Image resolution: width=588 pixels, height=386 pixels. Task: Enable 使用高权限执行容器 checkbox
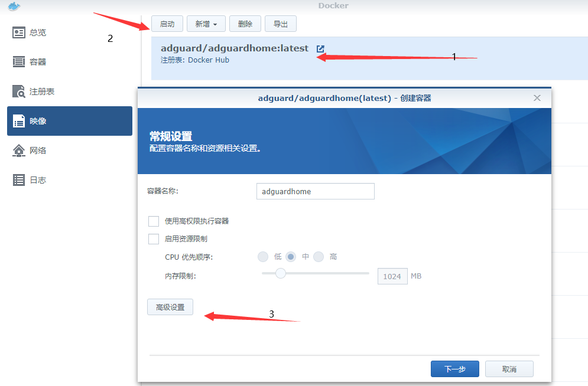(154, 221)
